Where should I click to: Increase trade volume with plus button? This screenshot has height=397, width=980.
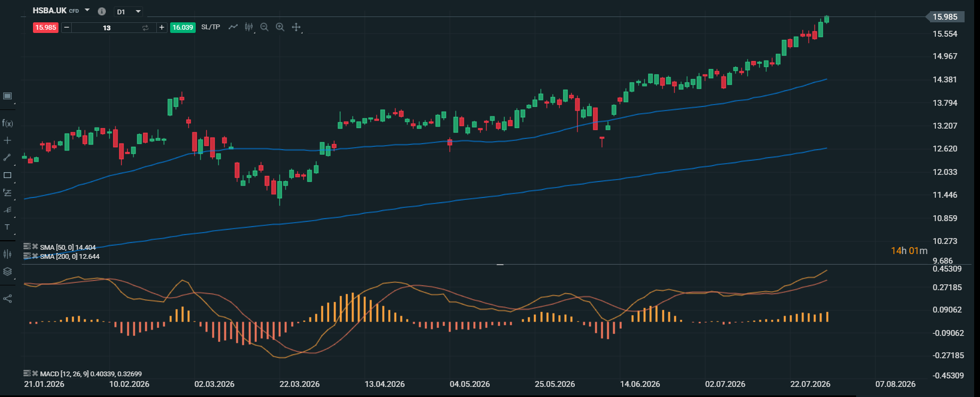coord(162,28)
